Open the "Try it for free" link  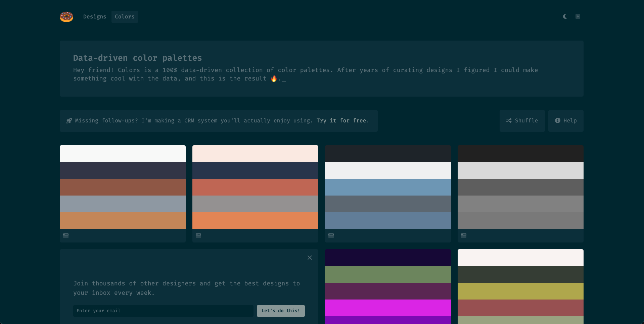coord(341,121)
